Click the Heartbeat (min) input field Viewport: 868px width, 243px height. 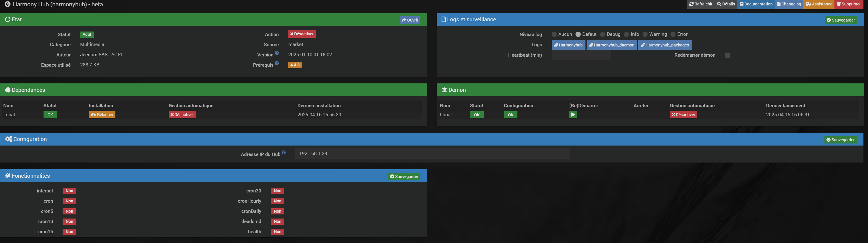pos(581,55)
